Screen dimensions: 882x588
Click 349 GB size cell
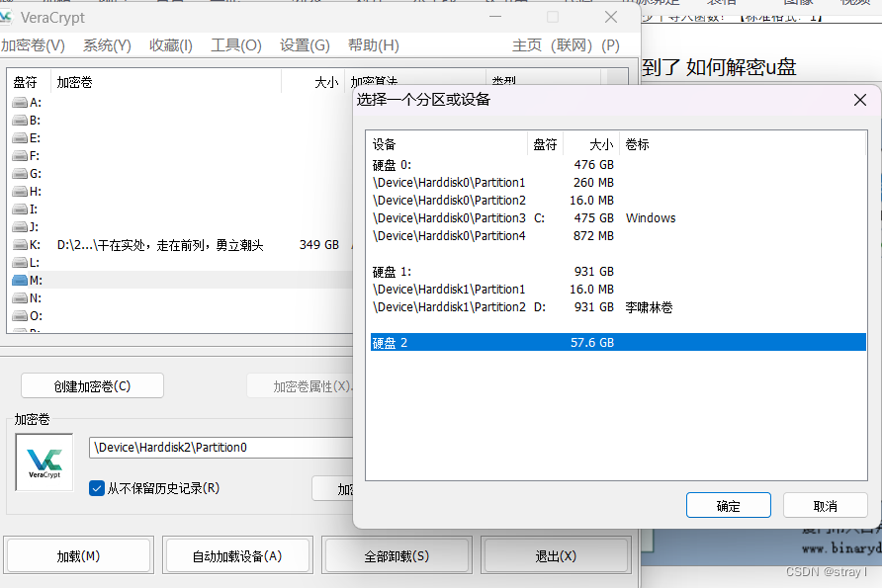pyautogui.click(x=319, y=245)
